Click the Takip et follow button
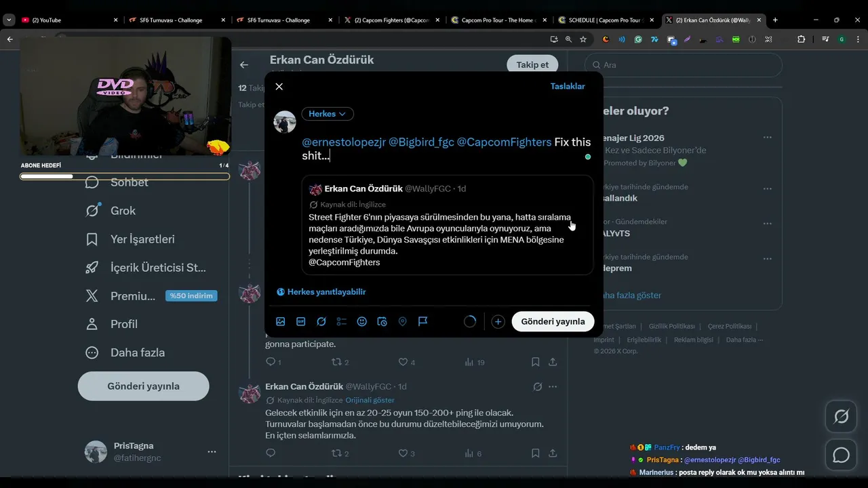Screen dimensions: 868x488 [532, 64]
